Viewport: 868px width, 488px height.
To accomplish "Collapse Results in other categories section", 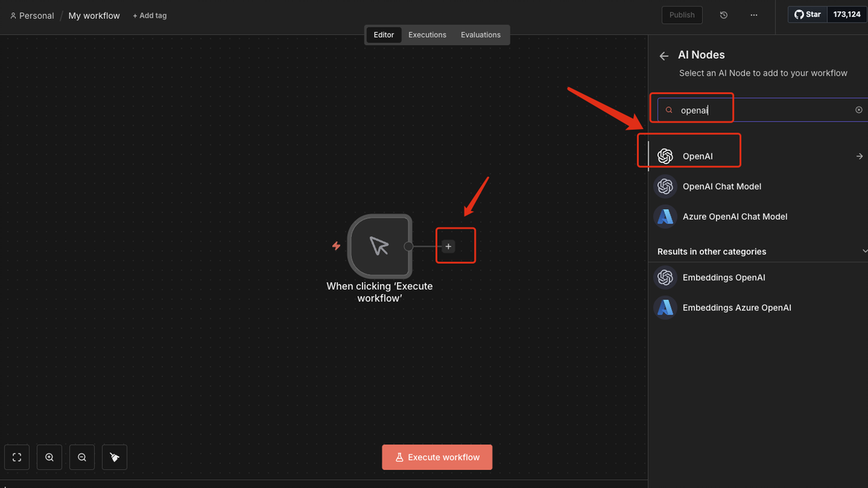I will [x=864, y=251].
